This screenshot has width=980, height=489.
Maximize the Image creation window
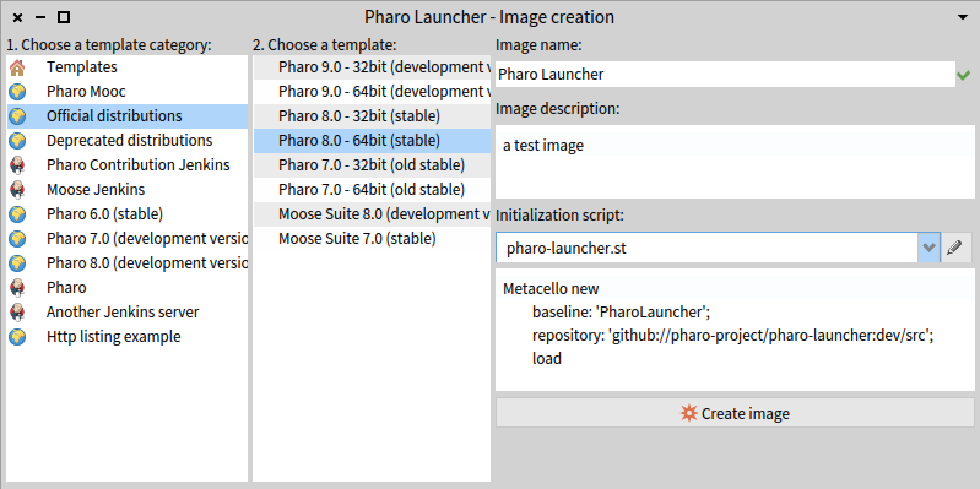(x=63, y=17)
